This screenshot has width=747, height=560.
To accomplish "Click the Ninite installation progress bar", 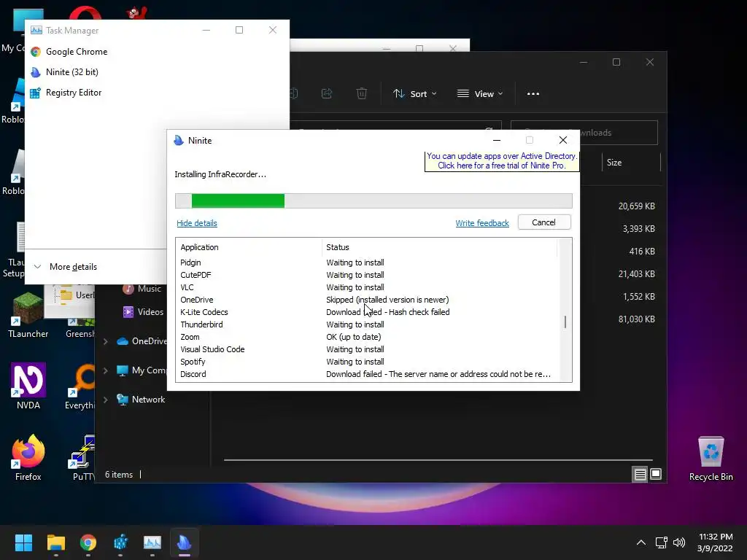I will [373, 201].
